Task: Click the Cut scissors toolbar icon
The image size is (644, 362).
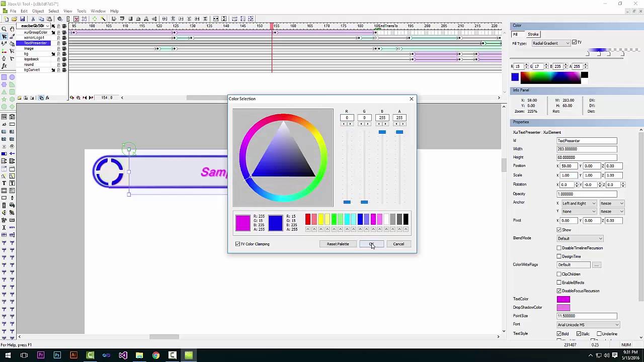Action: pos(33,19)
